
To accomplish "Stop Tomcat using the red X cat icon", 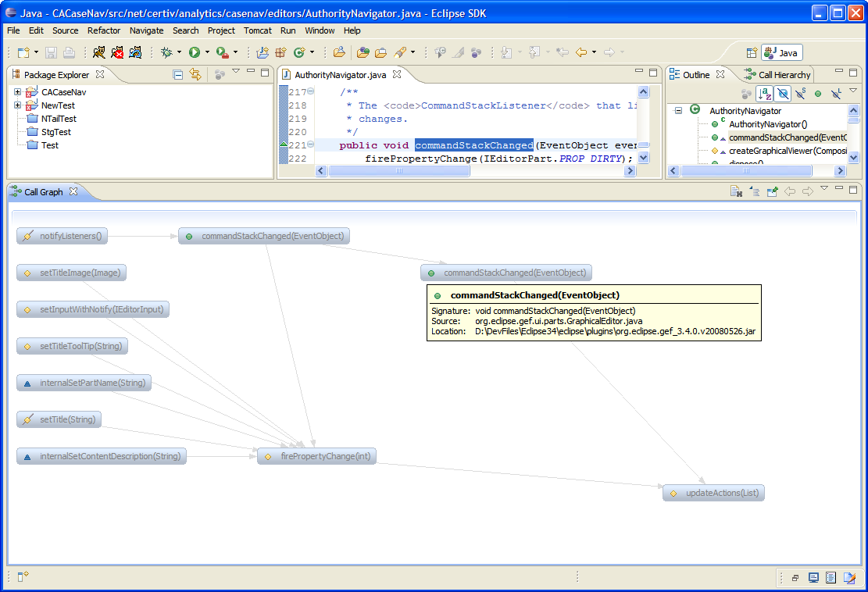I will coord(117,52).
